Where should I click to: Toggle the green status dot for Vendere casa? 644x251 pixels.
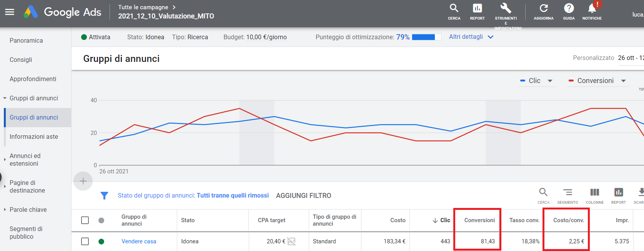coord(102,241)
